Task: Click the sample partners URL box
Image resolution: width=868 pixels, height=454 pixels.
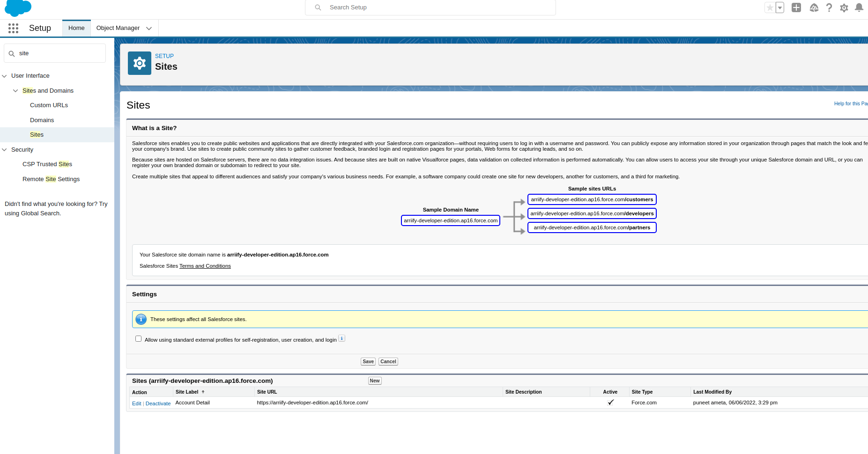Action: [x=592, y=227]
